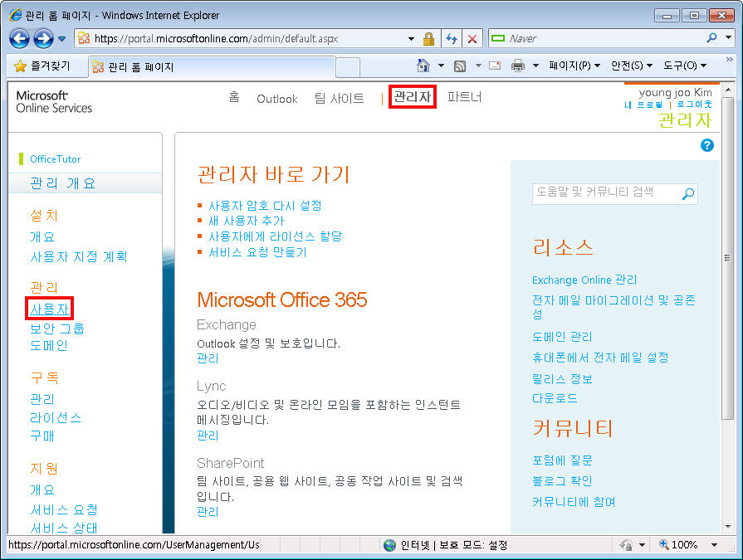
Task: Open the 관리 link under Lync
Action: coord(208,436)
